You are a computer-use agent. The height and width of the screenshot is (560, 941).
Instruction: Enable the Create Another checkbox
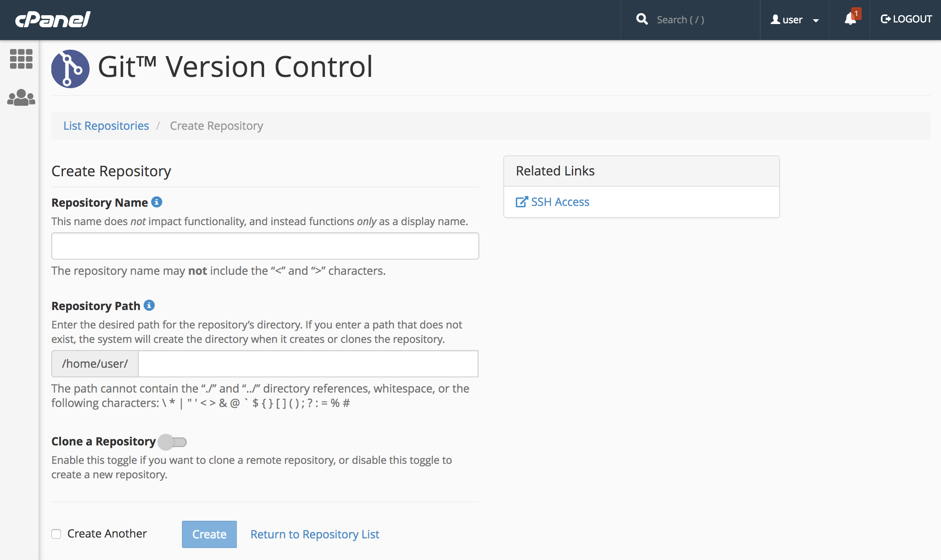pyautogui.click(x=57, y=533)
